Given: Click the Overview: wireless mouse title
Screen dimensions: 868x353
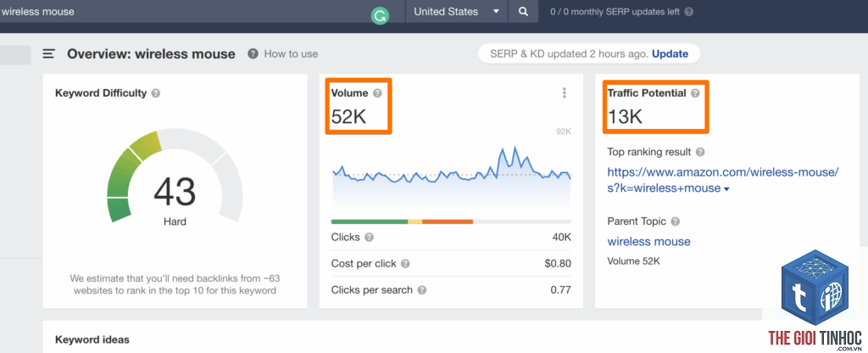Looking at the screenshot, I should pos(151,53).
